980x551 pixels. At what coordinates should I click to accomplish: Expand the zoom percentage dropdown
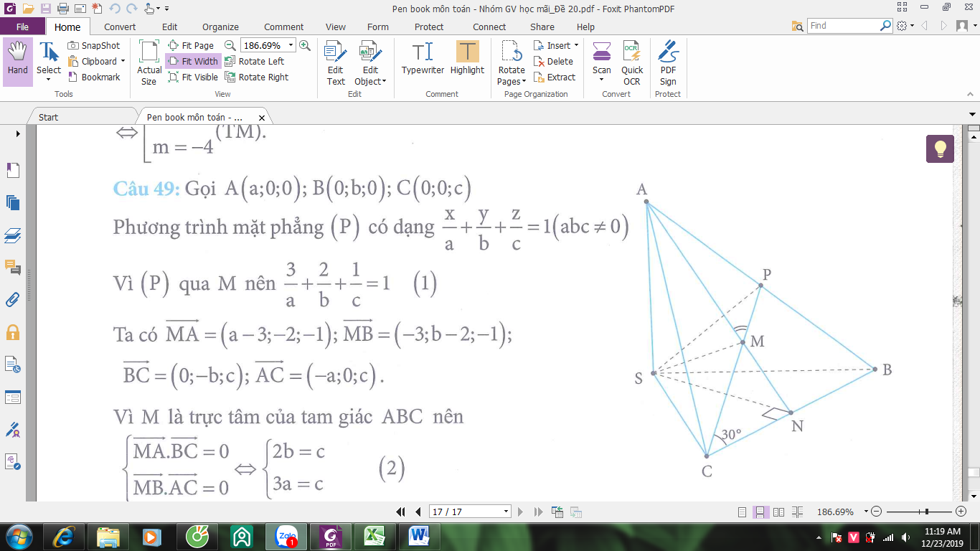(291, 45)
